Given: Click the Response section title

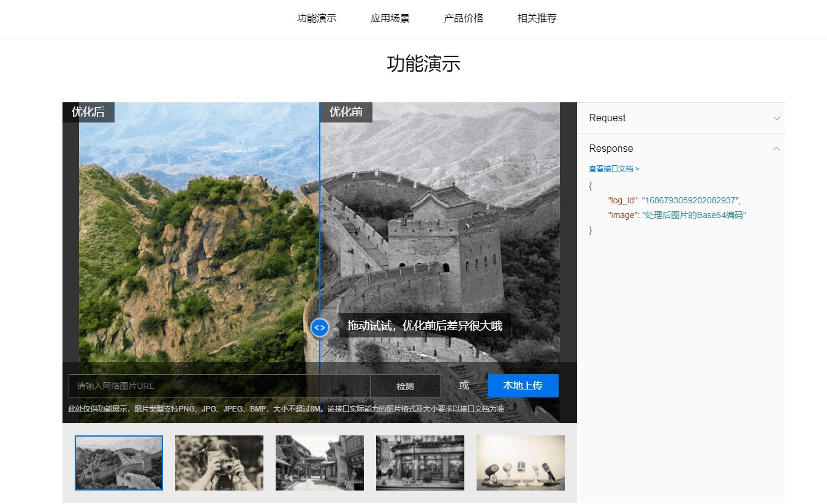Looking at the screenshot, I should pyautogui.click(x=611, y=148).
